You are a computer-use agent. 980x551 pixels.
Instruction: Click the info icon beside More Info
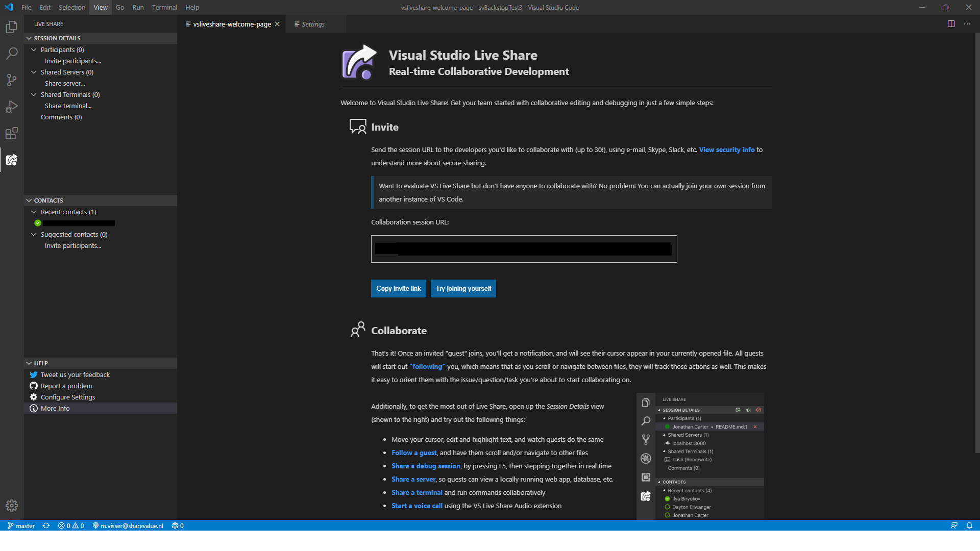coord(34,408)
